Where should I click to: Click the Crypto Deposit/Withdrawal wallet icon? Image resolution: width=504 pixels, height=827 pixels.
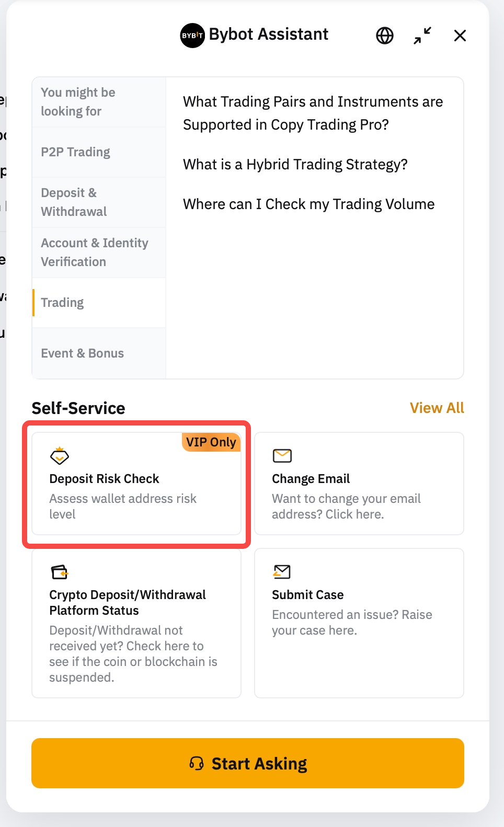[60, 572]
